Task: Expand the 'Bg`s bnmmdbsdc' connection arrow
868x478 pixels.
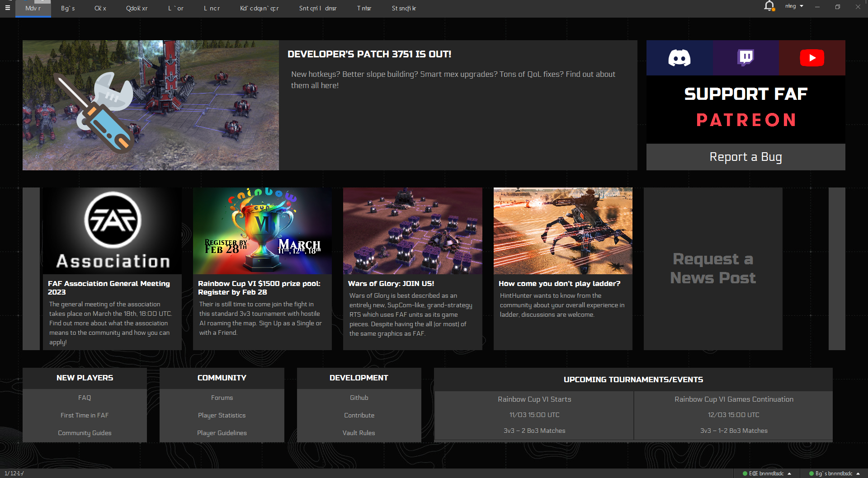Action: tap(858, 473)
